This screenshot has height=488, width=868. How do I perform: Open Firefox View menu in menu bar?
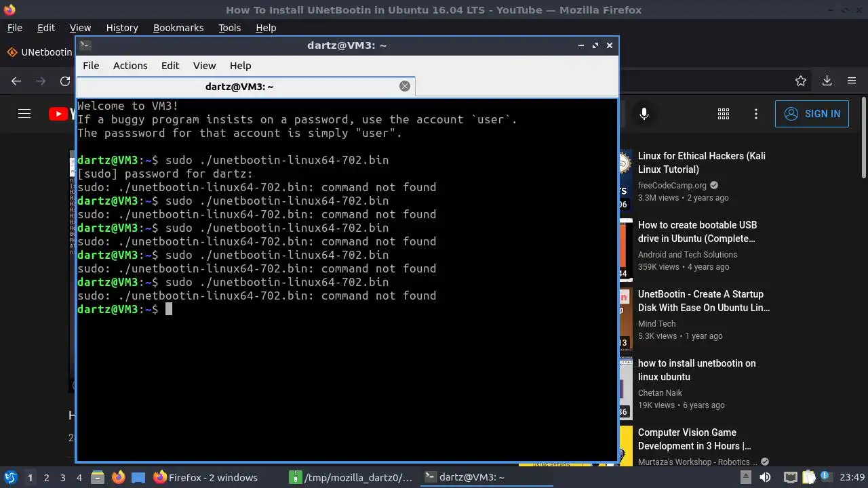coord(80,28)
